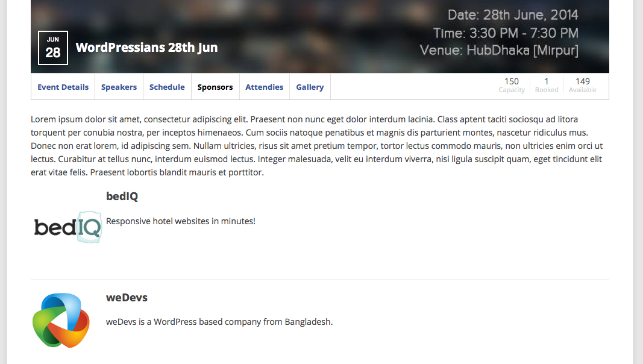This screenshot has height=364, width=643.
Task: Click the event time 3:30 PM text
Action: (x=506, y=33)
